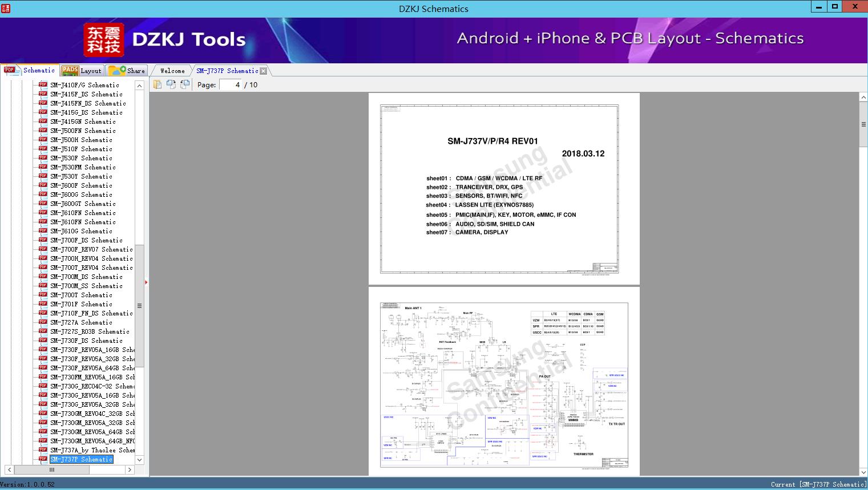Select SM-J700F_DS Schematic
Image resolution: width=868 pixels, height=490 pixels.
[86, 240]
